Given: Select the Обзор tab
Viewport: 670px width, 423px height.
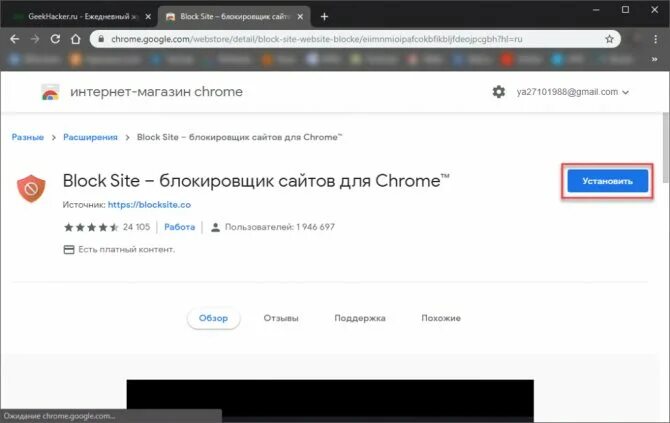Looking at the screenshot, I should (213, 318).
